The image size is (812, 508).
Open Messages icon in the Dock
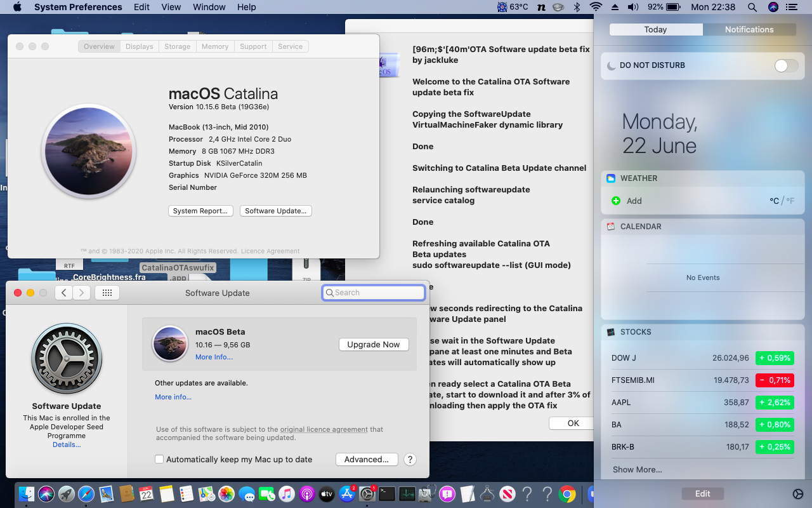[x=247, y=493]
